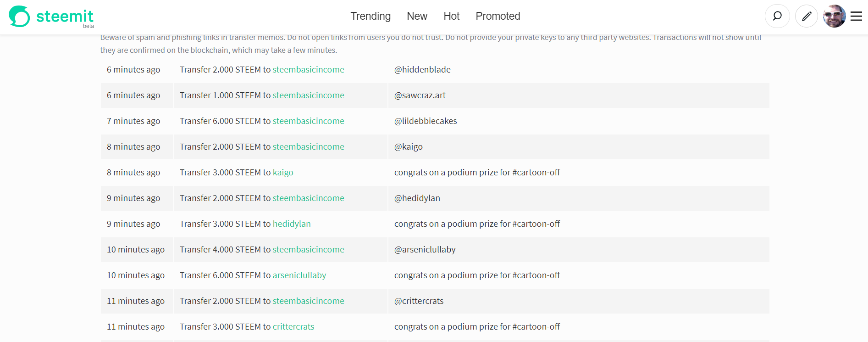This screenshot has width=868, height=342.
Task: Click steembasicincome link in @sawcraz.art row
Action: pos(308,95)
